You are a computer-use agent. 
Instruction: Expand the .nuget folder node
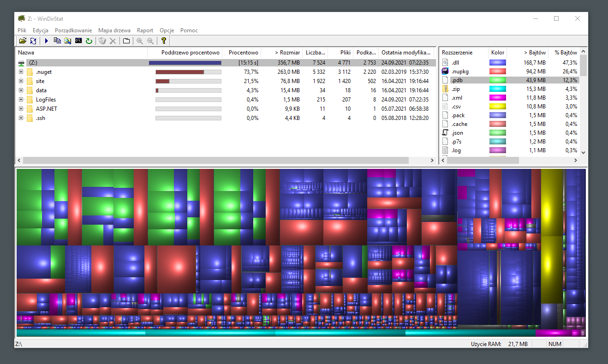(21, 72)
